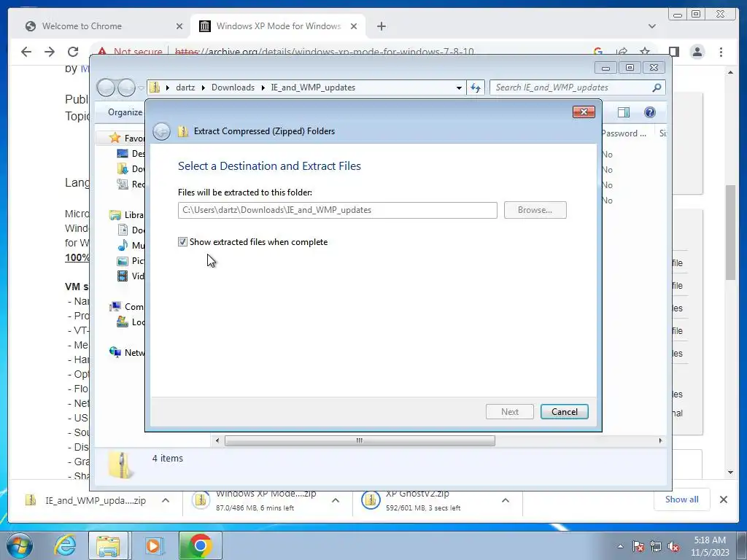Uncheck Show extracted files when complete
Viewport: 747px width, 560px height.
pyautogui.click(x=182, y=242)
